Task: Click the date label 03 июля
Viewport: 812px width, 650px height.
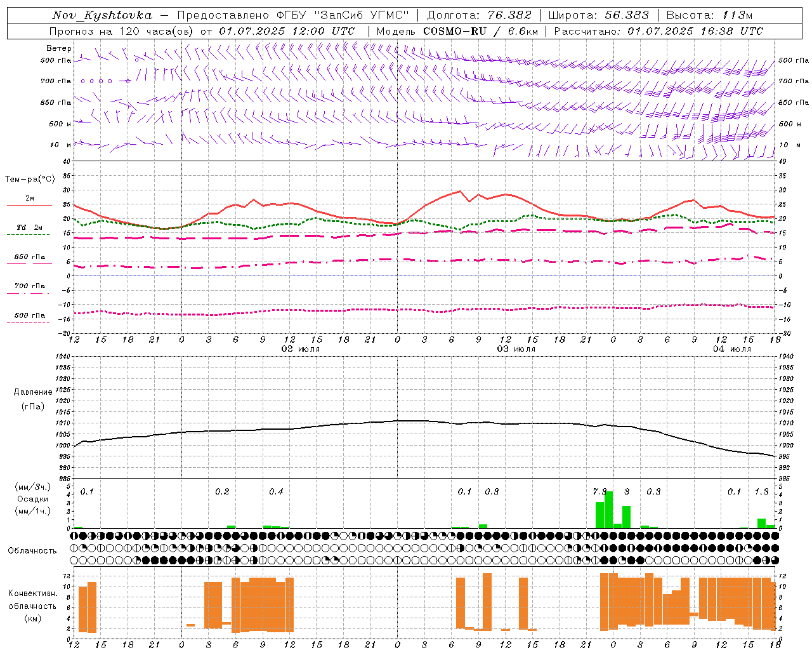Action: click(x=516, y=349)
